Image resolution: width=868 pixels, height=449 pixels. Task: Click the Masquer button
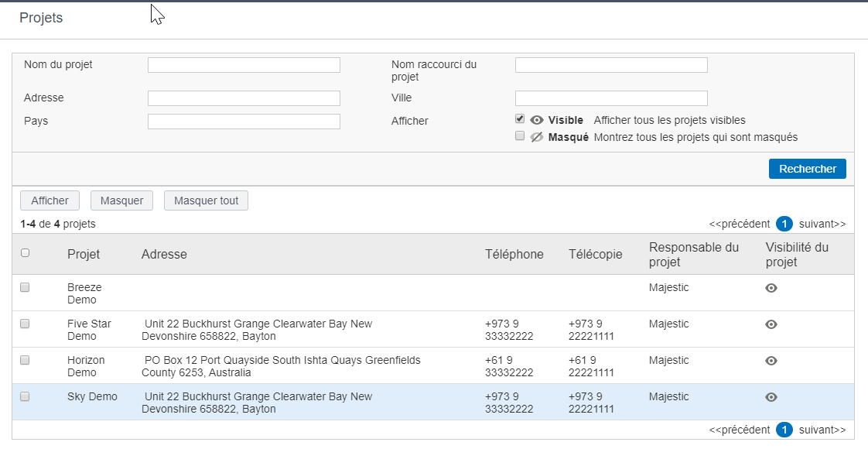121,201
